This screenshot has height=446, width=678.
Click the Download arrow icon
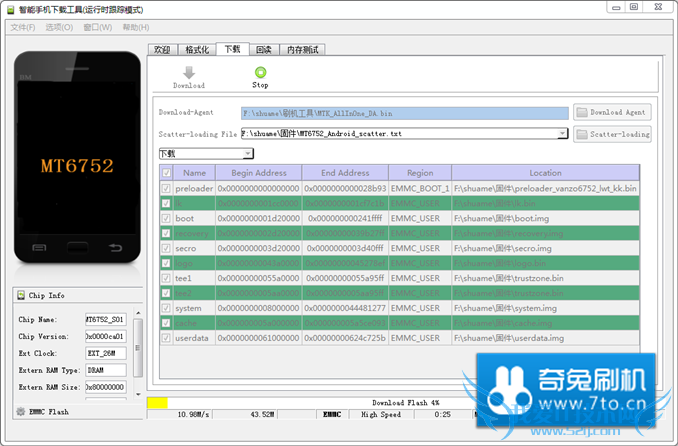pyautogui.click(x=188, y=72)
